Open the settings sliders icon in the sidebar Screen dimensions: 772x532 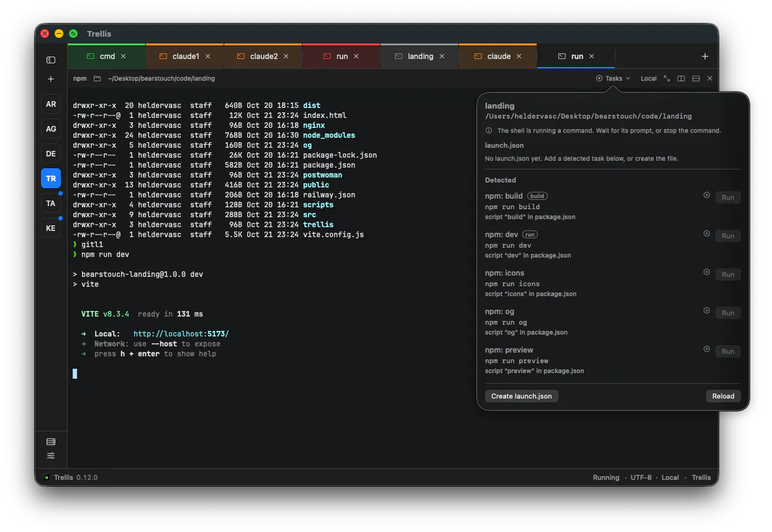51,456
